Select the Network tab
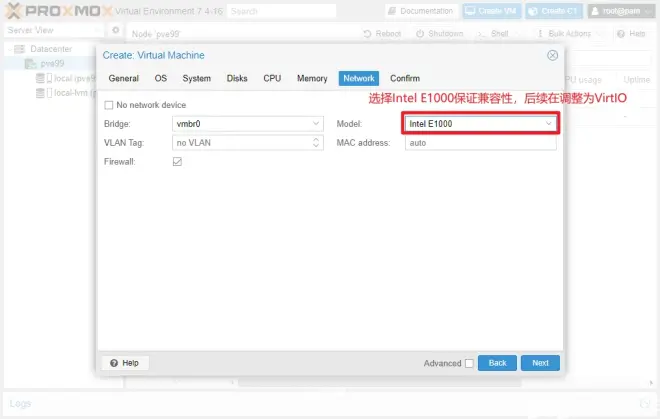660x419 pixels. (359, 78)
